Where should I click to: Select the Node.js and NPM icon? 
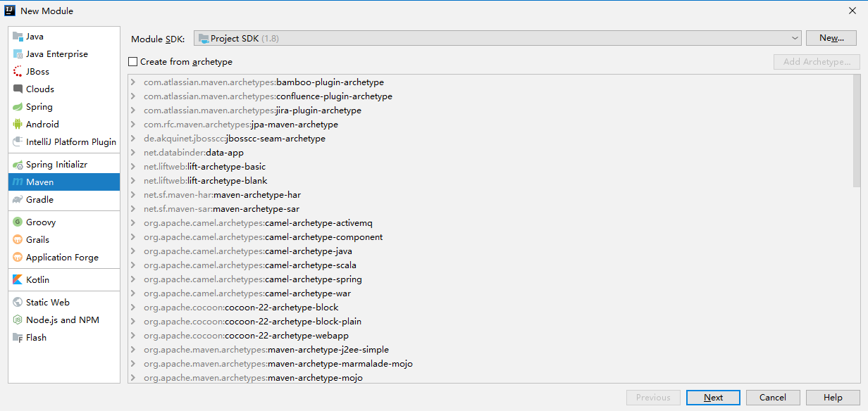point(18,320)
